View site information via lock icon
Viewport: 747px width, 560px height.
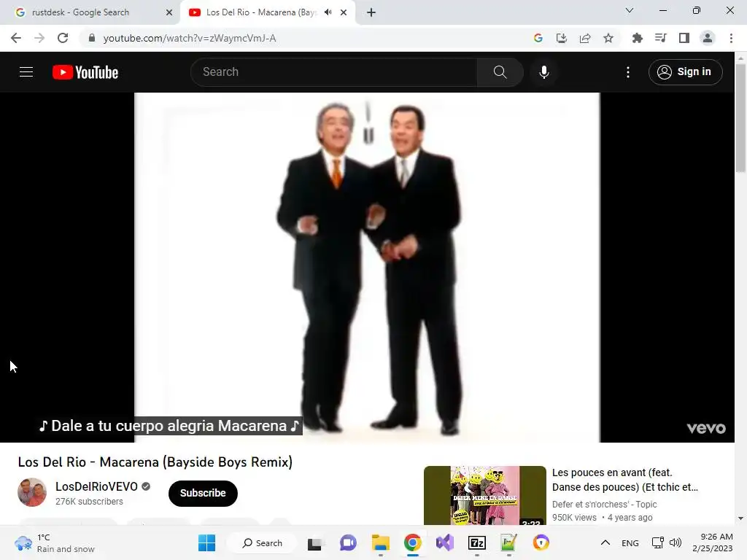pos(92,38)
